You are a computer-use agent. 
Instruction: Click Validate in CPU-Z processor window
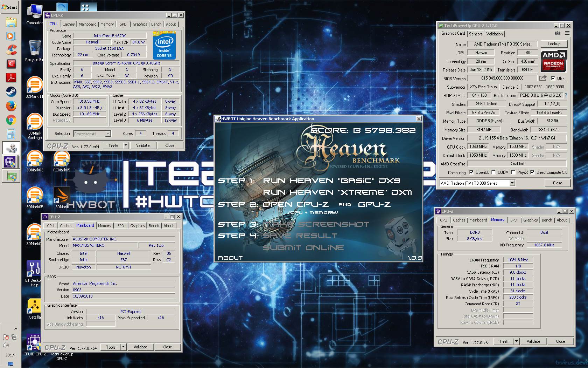[143, 145]
